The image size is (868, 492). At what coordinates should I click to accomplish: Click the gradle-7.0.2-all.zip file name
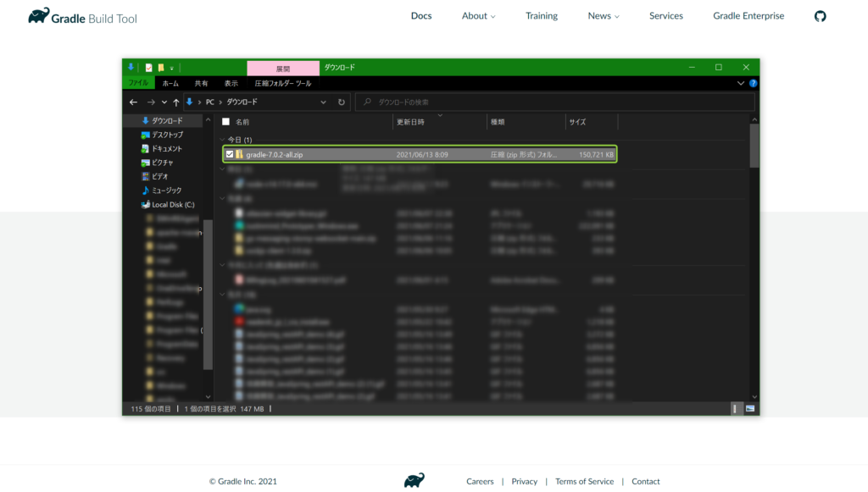[274, 155]
